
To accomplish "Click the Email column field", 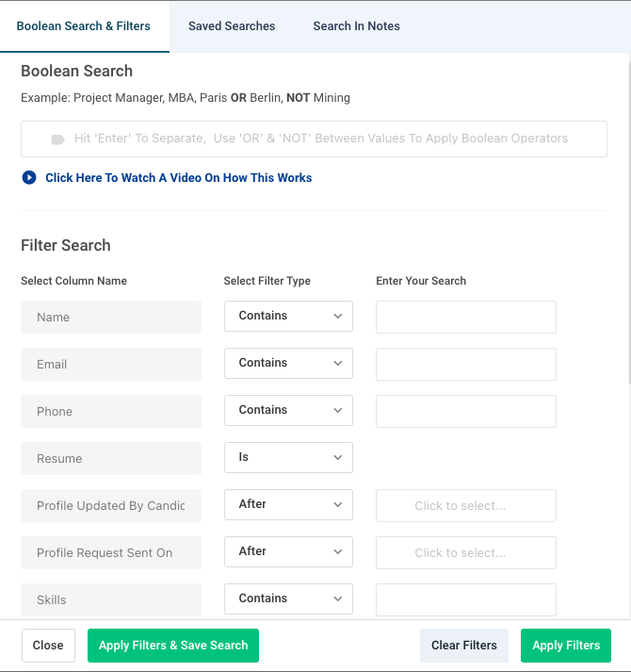I will 111,365.
